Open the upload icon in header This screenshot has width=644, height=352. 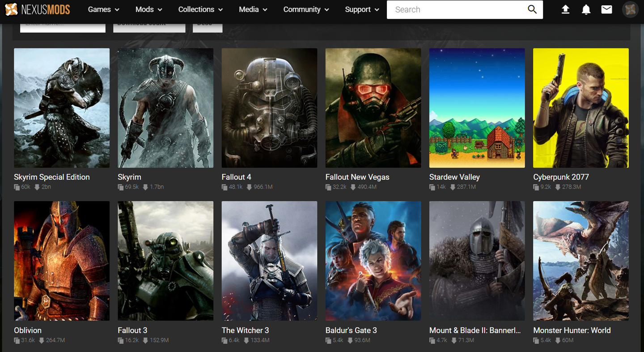(x=565, y=9)
